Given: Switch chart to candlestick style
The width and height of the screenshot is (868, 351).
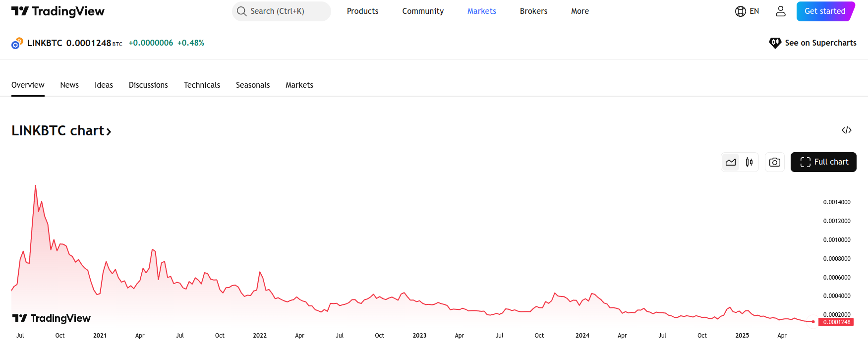Looking at the screenshot, I should [x=749, y=162].
